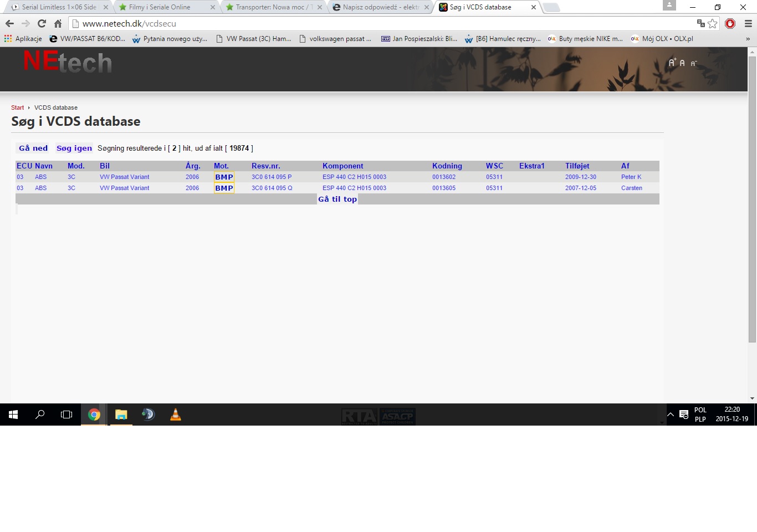
Task: Open VLC media player from taskbar
Action: click(175, 415)
